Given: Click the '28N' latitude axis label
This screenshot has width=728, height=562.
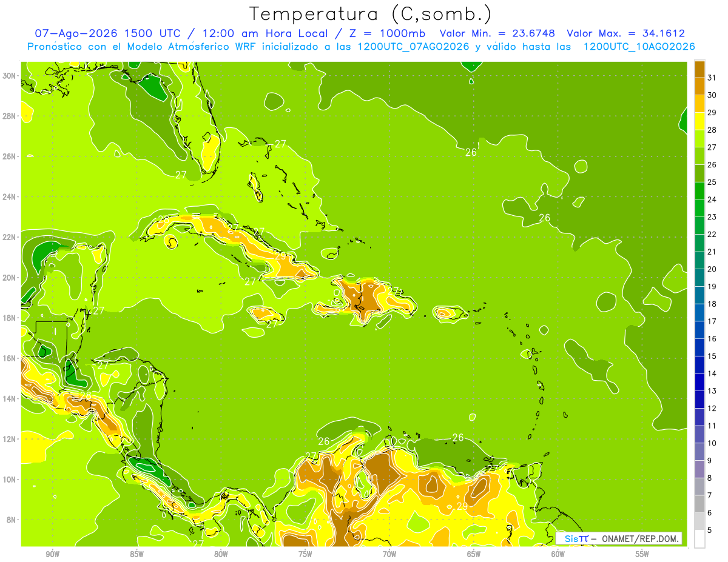Looking at the screenshot, I should [9, 116].
